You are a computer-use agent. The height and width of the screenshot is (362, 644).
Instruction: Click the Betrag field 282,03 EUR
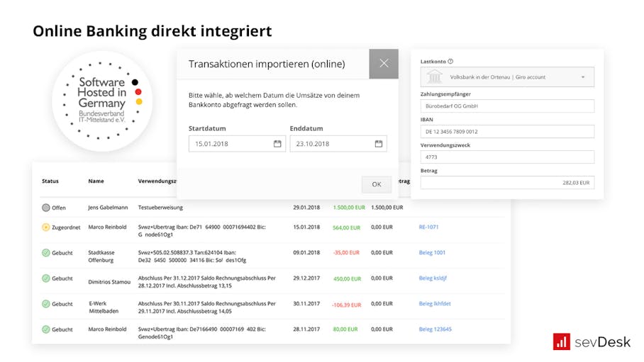tap(507, 183)
